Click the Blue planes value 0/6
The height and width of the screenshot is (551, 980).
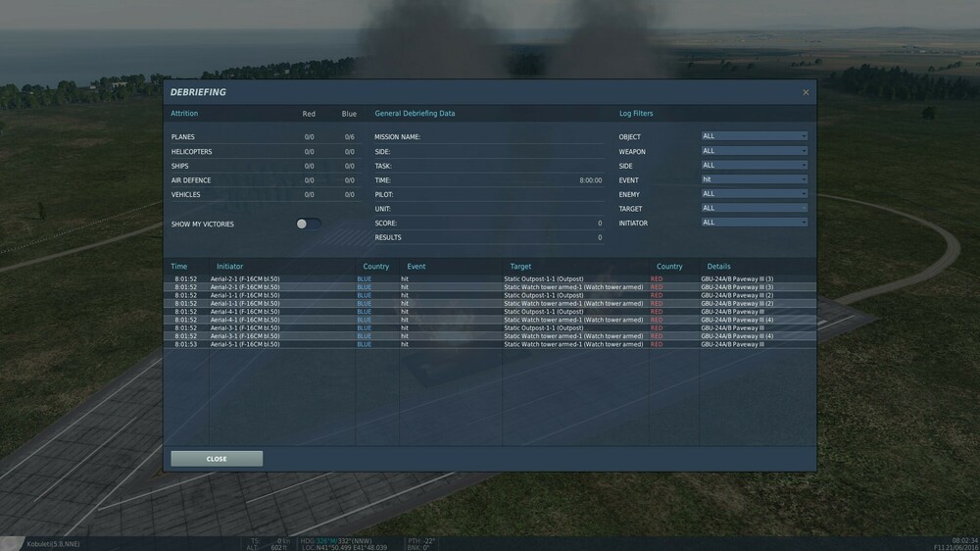[x=350, y=137]
